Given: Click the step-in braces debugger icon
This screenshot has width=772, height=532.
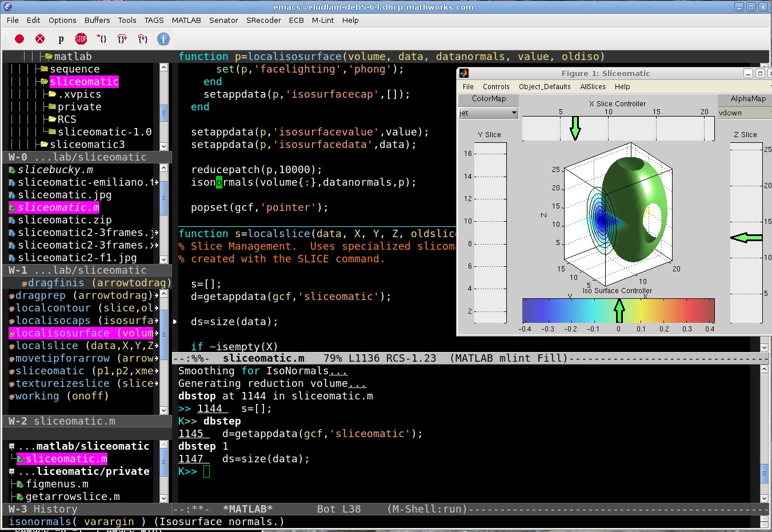Looking at the screenshot, I should coord(102,39).
